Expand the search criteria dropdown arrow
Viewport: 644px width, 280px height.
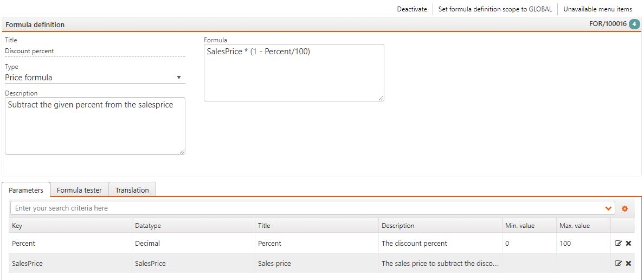click(608, 208)
